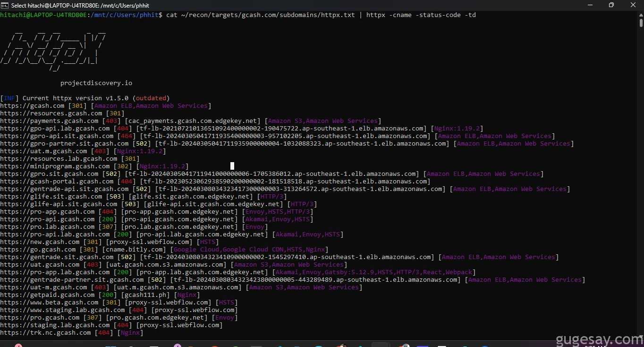Click 'uat.m.gcash.com.s3.amazonaws.com' CNAME
This screenshot has height=347, width=644.
(x=178, y=287)
